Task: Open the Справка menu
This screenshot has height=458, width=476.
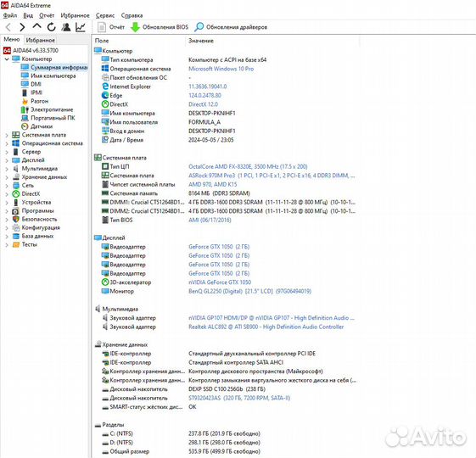Action: [x=132, y=15]
